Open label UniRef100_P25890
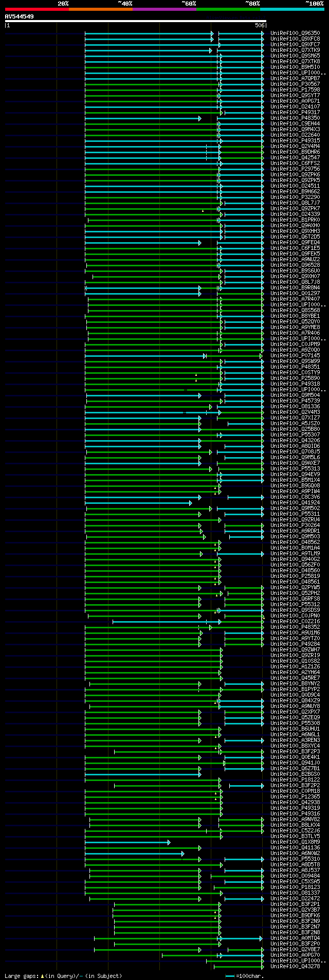Image resolution: width=329 pixels, height=980 pixels. 295,378
